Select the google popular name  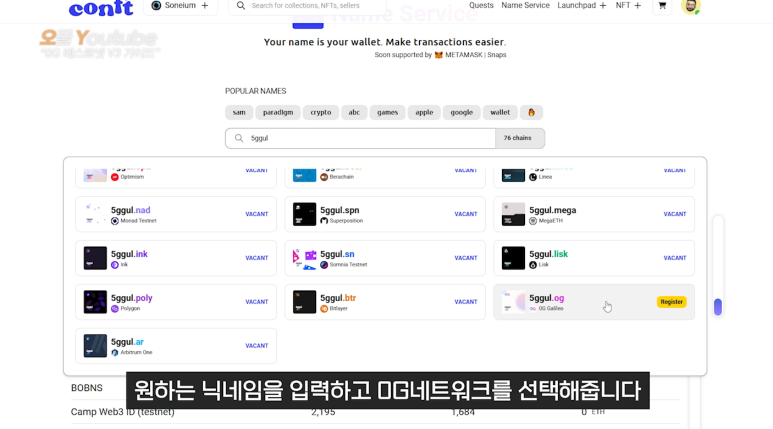pyautogui.click(x=461, y=112)
